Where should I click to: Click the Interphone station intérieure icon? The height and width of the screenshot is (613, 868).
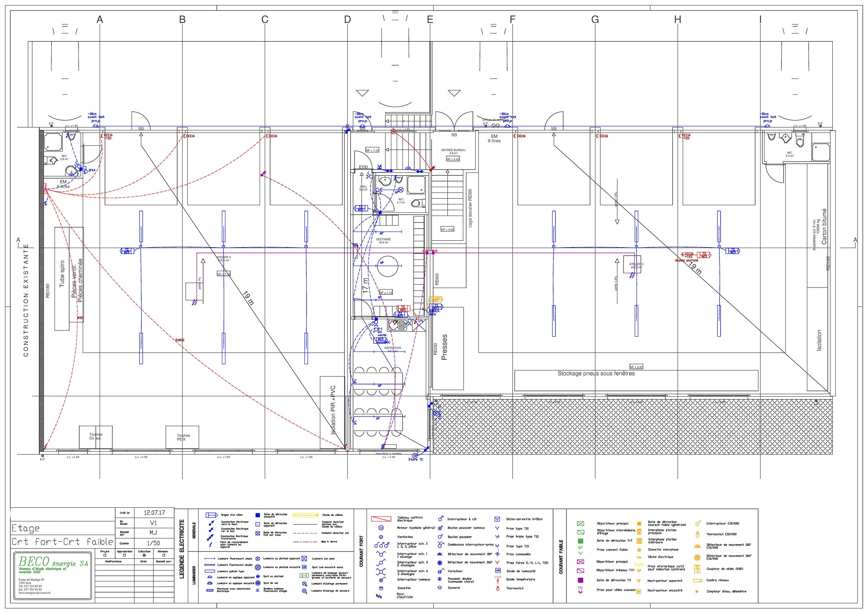pyautogui.click(x=639, y=541)
